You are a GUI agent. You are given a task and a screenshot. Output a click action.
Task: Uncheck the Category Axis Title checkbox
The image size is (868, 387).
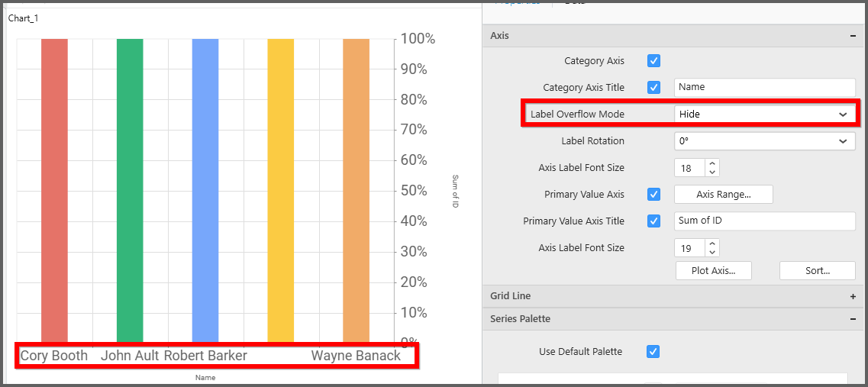[x=653, y=88]
